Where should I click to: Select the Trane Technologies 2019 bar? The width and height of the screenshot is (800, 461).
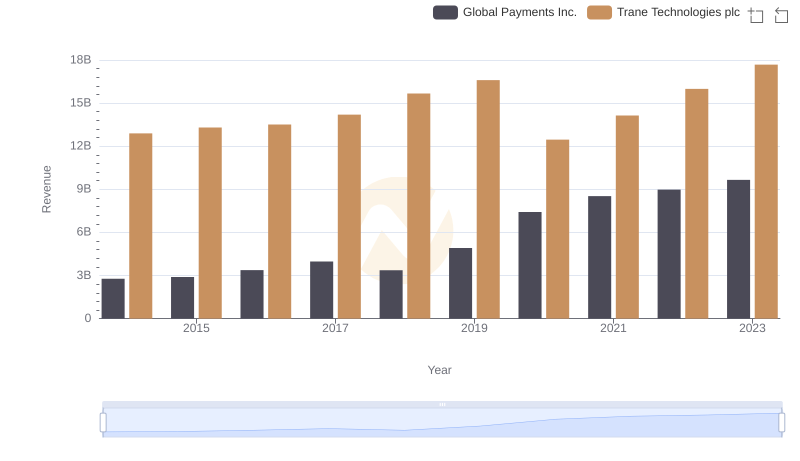[x=488, y=199]
